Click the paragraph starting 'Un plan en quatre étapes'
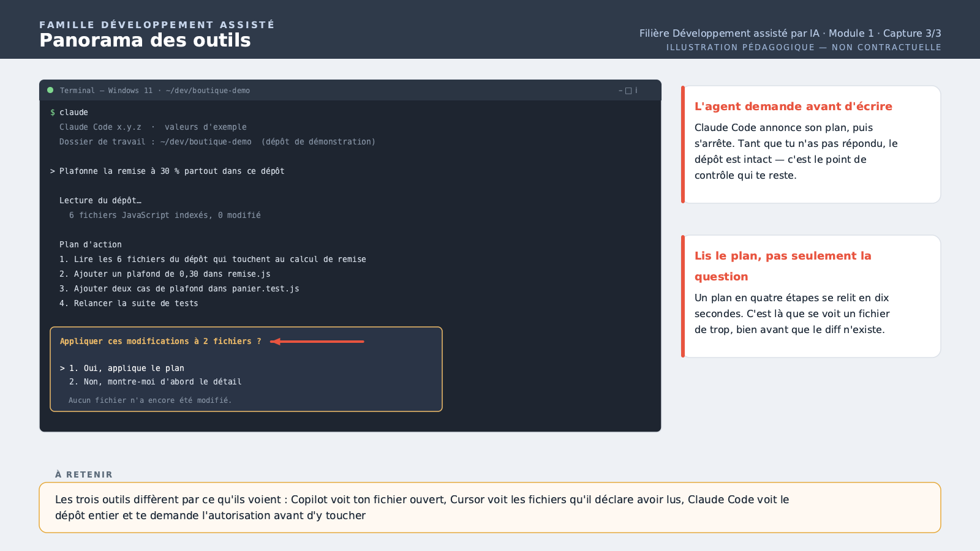Image resolution: width=980 pixels, height=551 pixels. [x=792, y=313]
